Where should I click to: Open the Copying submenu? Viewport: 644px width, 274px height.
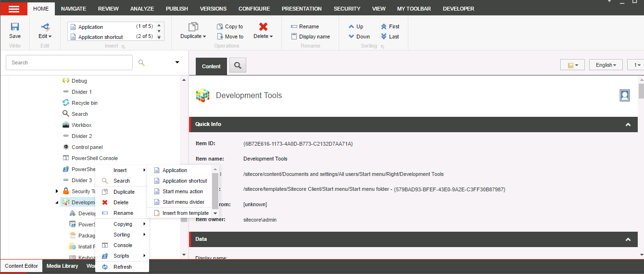(122, 224)
